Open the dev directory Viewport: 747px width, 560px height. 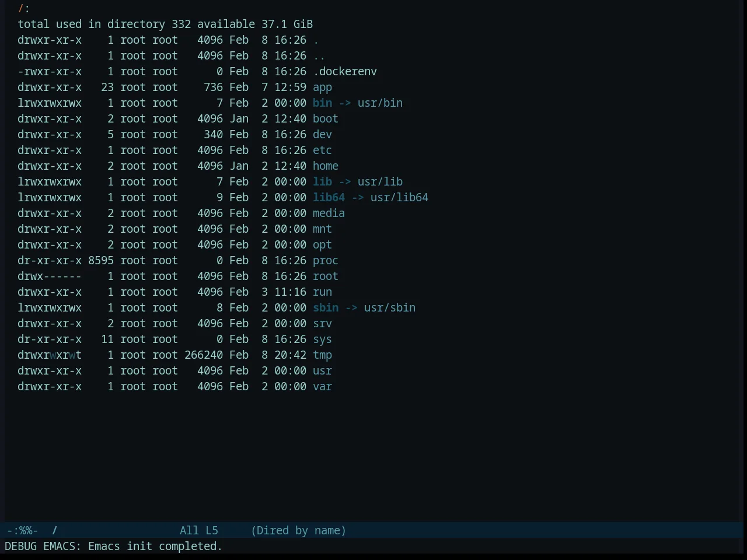[x=322, y=135]
